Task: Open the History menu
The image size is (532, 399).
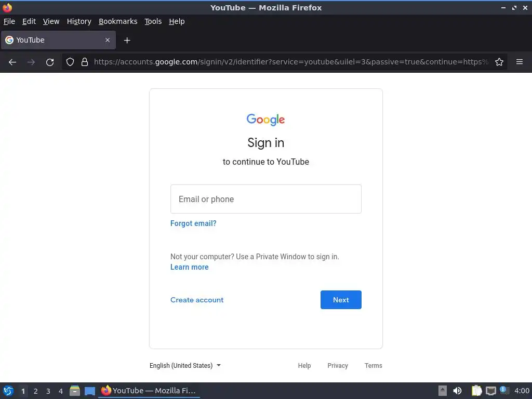Action: coord(79,21)
